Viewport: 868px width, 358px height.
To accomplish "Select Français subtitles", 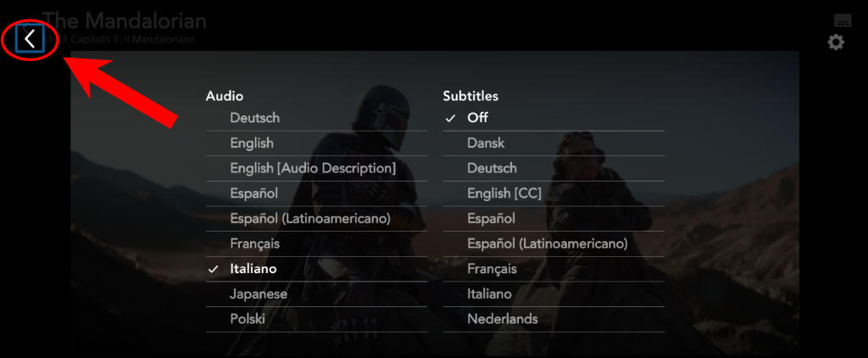I will pos(554,269).
